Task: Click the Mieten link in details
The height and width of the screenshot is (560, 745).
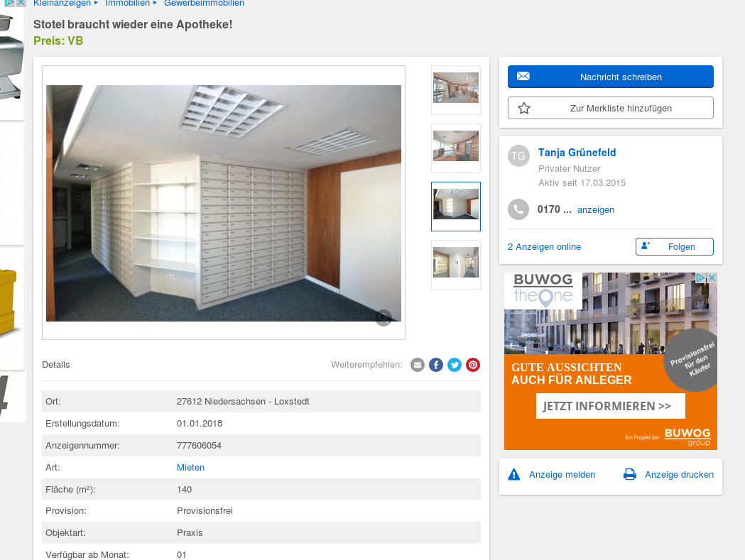Action: click(x=190, y=468)
